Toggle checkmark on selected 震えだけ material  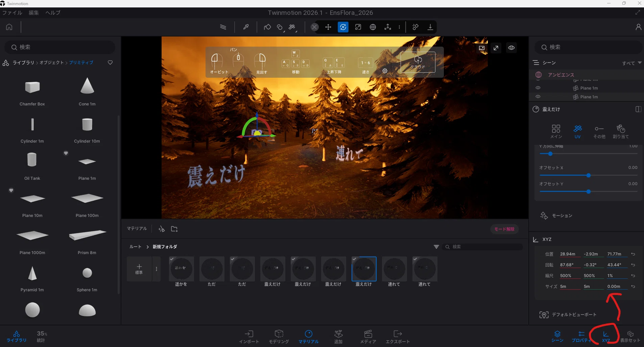coord(354,259)
